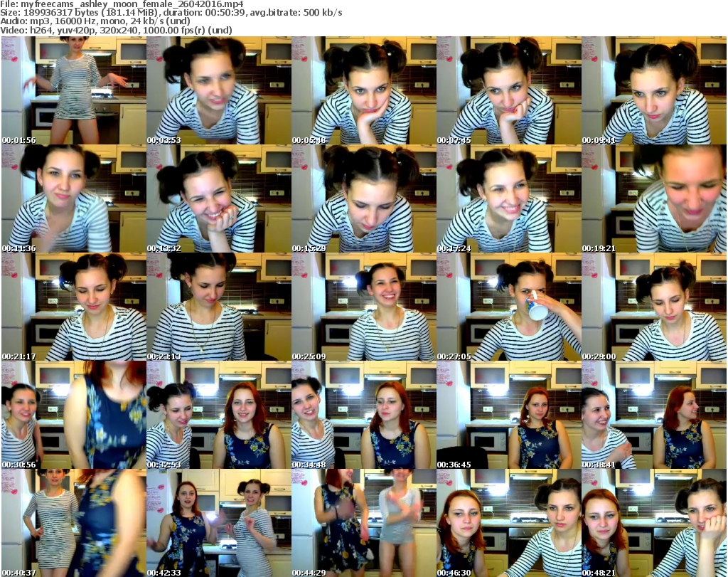
Task: Open the thumbnail stamped 00:07:45
Action: pos(509,90)
